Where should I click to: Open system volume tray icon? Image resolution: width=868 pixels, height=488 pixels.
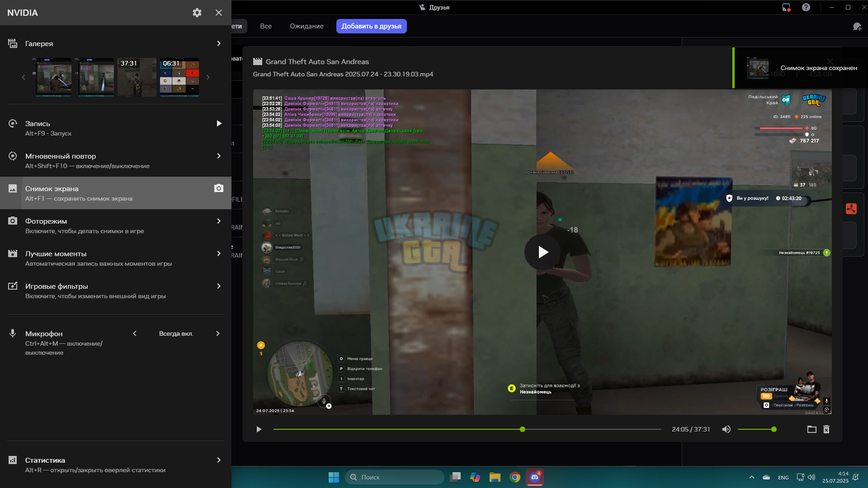click(811, 477)
